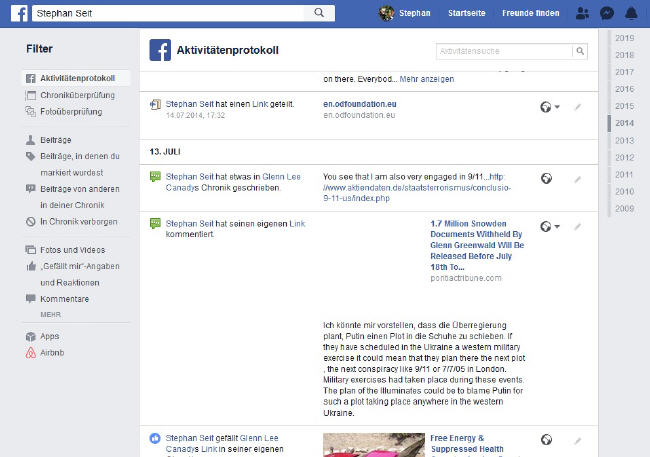Viewport: 650px width, 457px height.
Task: Jump to year 2017 in timeline
Action: click(x=625, y=72)
